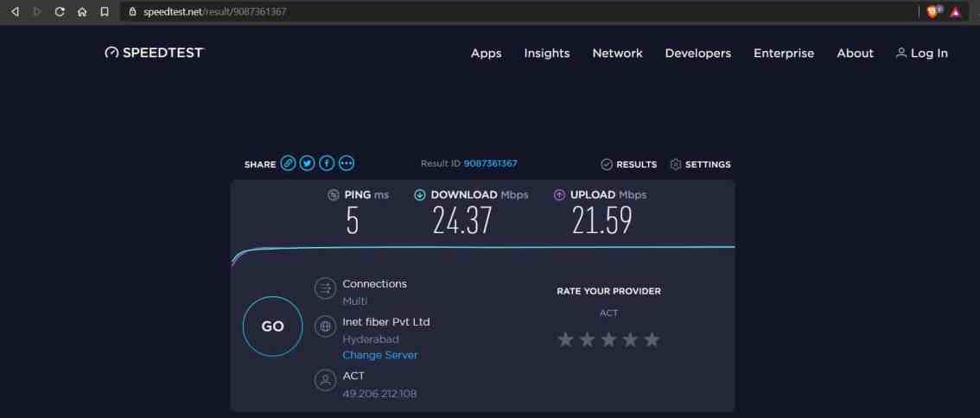Viewport: 980px width, 418px height.
Task: Open the Brave shields icon
Action: pos(933,11)
